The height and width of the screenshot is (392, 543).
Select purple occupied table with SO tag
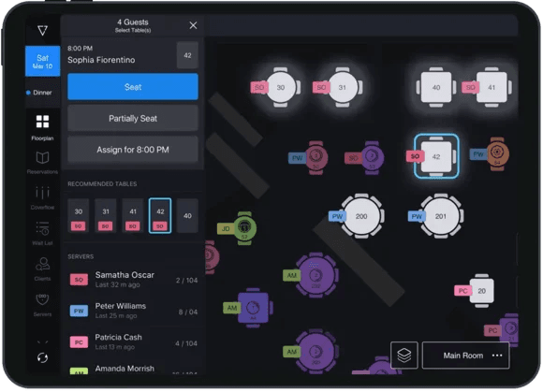372,157
